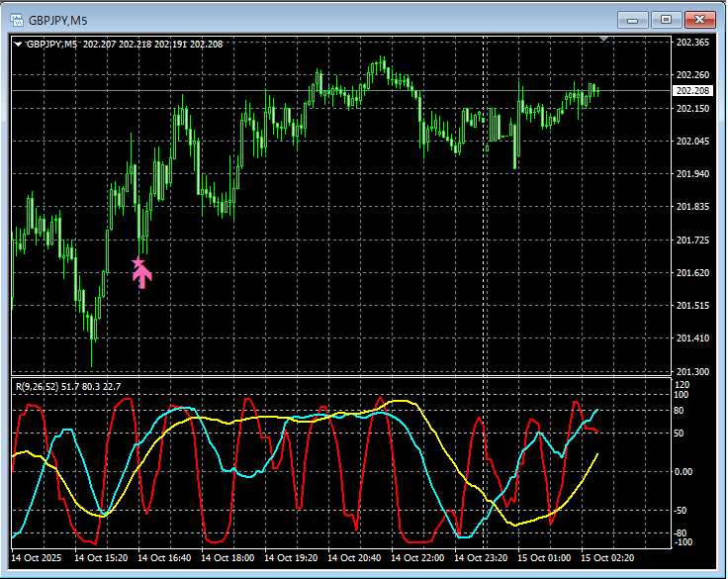Click the 201.410 price scale label
The image size is (728, 579).
tap(692, 338)
